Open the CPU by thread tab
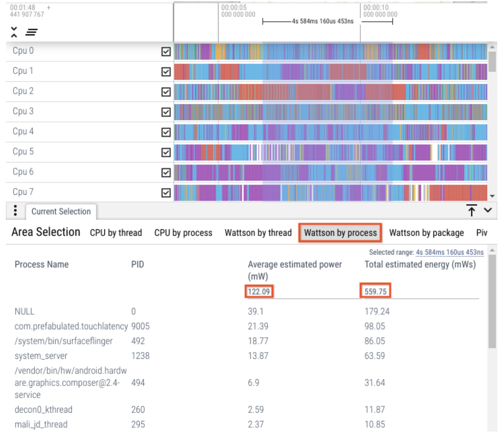The width and height of the screenshot is (504, 439). (116, 233)
